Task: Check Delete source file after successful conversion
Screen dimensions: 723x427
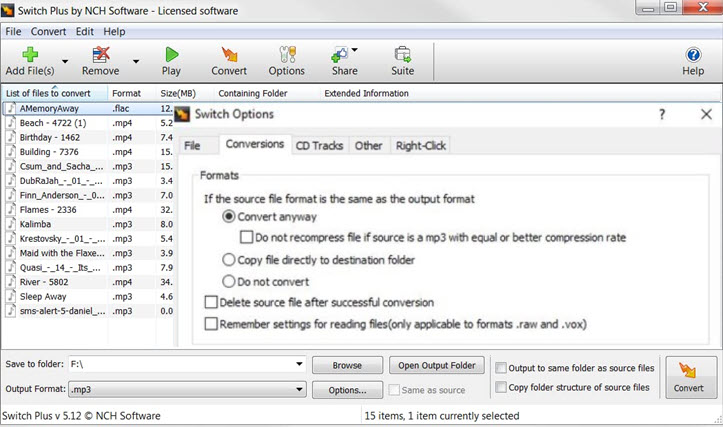Action: coord(211,302)
